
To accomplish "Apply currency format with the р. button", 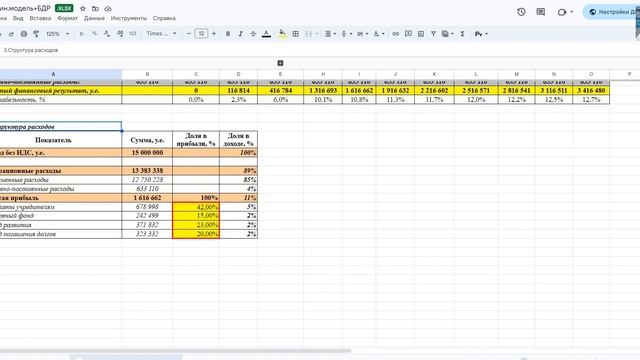I will coord(82,34).
